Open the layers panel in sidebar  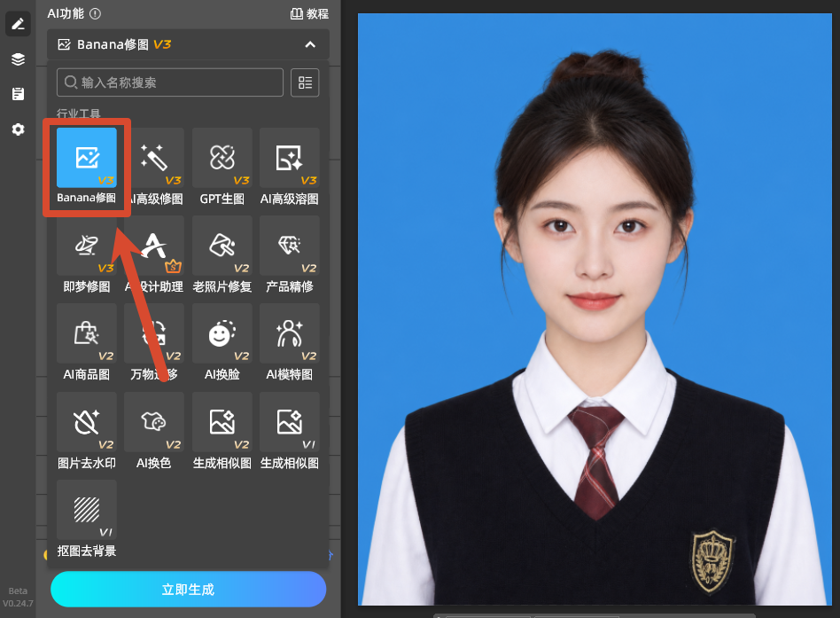(x=19, y=59)
